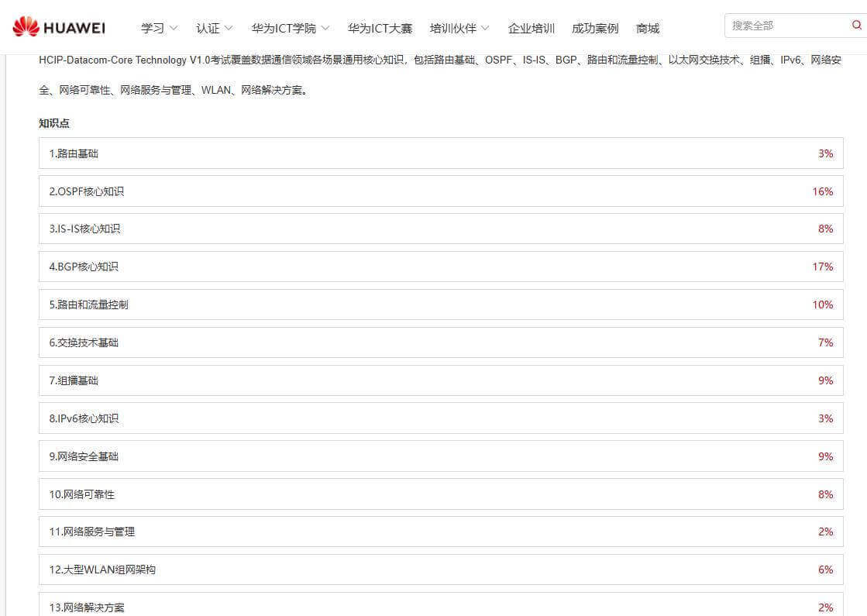Go to 成功案例

[x=595, y=28]
